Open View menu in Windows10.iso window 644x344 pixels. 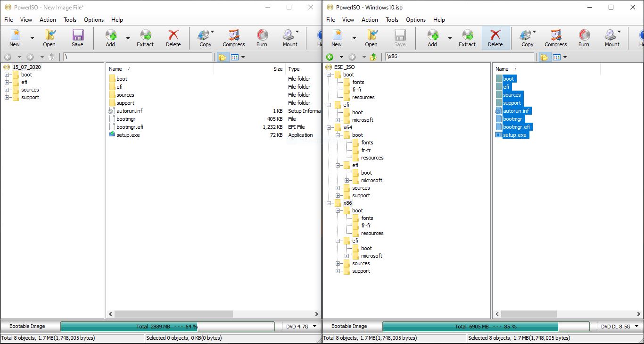pos(348,20)
